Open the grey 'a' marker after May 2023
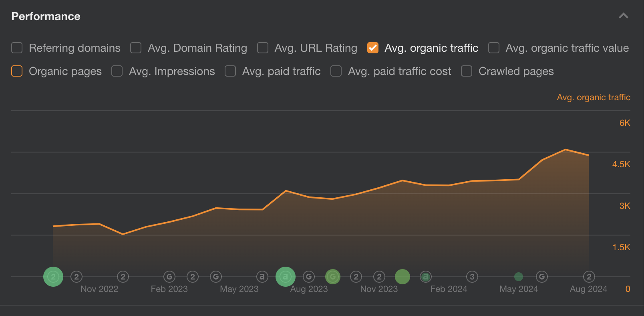This screenshot has width=644, height=316. [x=262, y=277]
